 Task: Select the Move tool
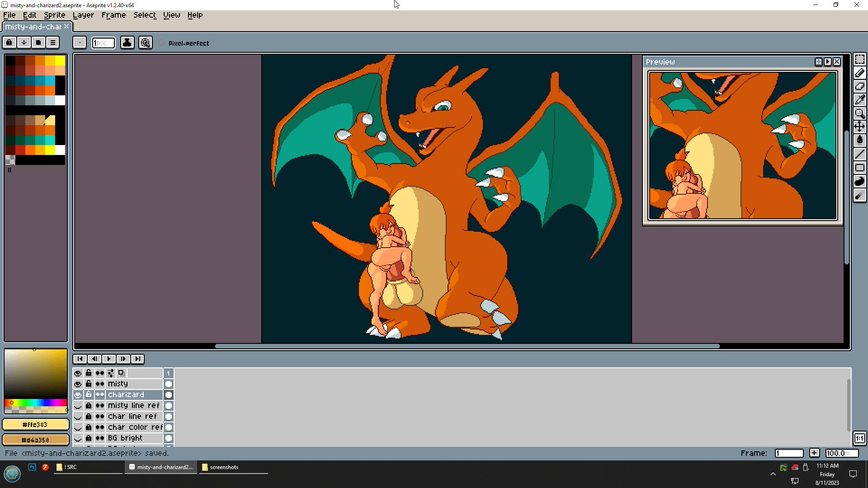pyautogui.click(x=859, y=127)
